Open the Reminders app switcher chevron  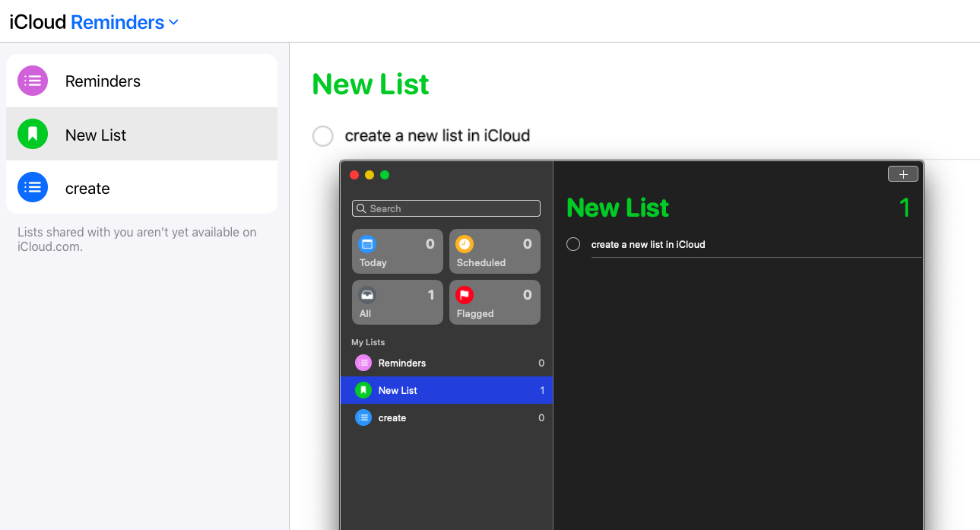point(173,22)
